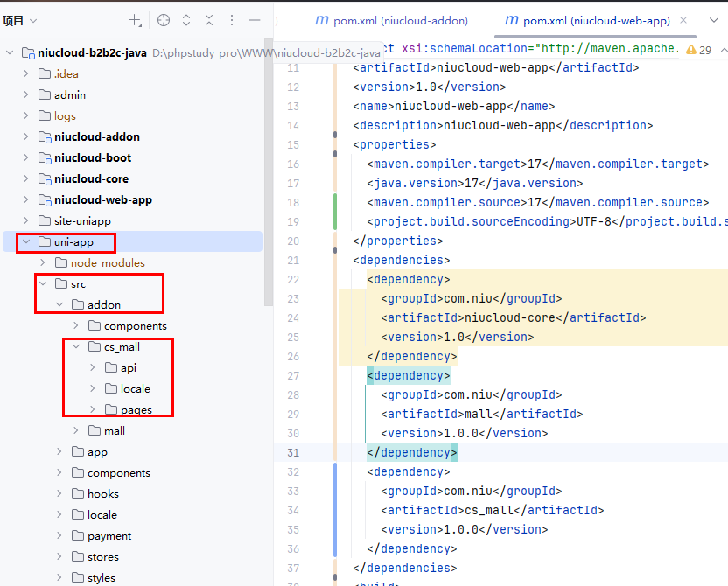Viewport: 728px width, 586px height.
Task: Click the Maven icon on niucloud-addon tab
Action: pos(321,20)
